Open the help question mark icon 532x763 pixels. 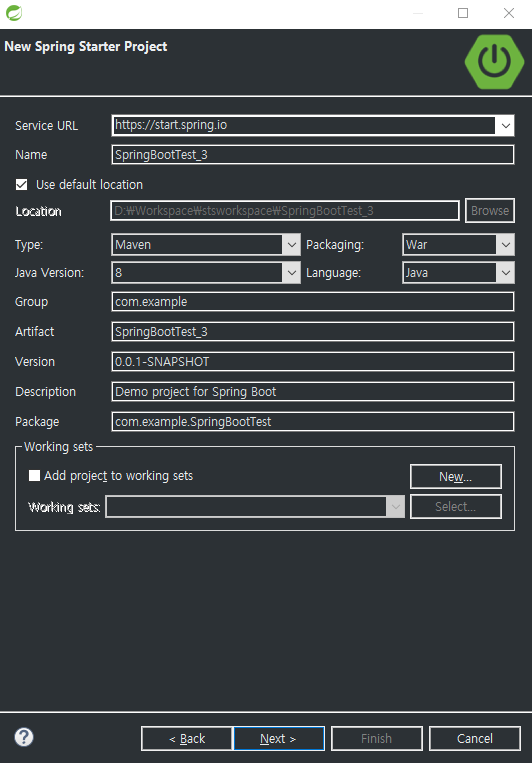point(24,737)
